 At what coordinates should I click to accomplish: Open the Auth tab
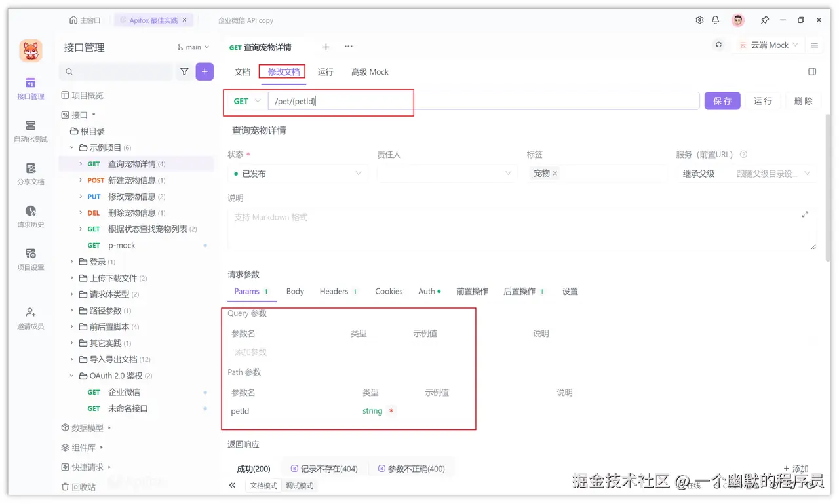pyautogui.click(x=429, y=291)
